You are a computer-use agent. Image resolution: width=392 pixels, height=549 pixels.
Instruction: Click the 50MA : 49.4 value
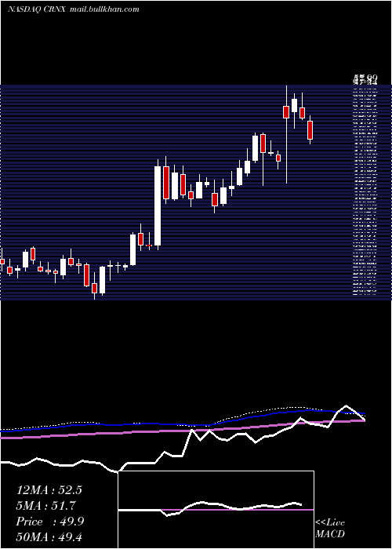pos(49,537)
